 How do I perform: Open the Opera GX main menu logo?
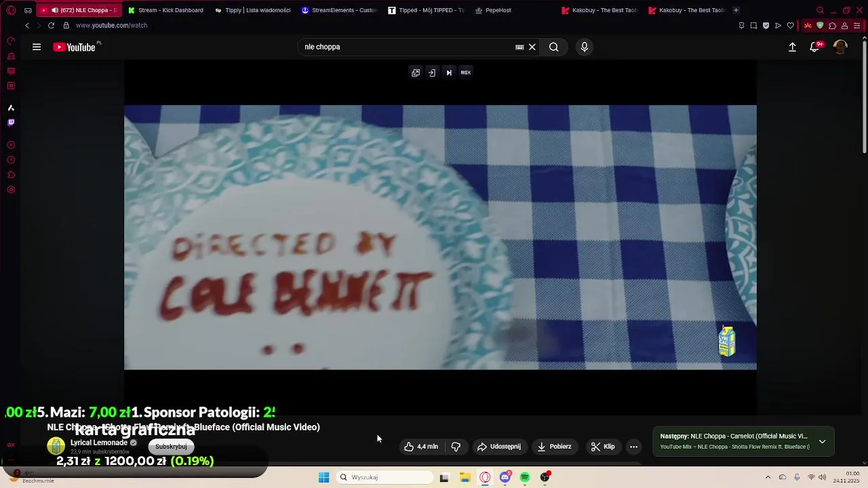[11, 10]
